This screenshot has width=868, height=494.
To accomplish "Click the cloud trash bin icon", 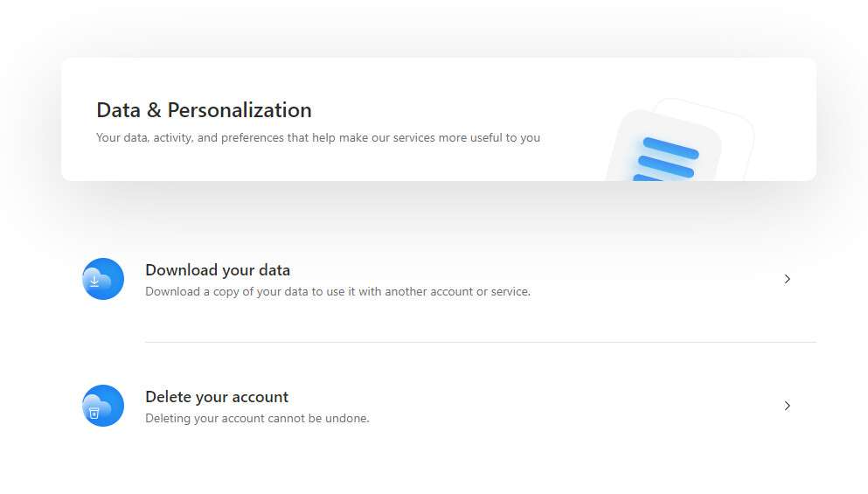I will click(x=103, y=406).
